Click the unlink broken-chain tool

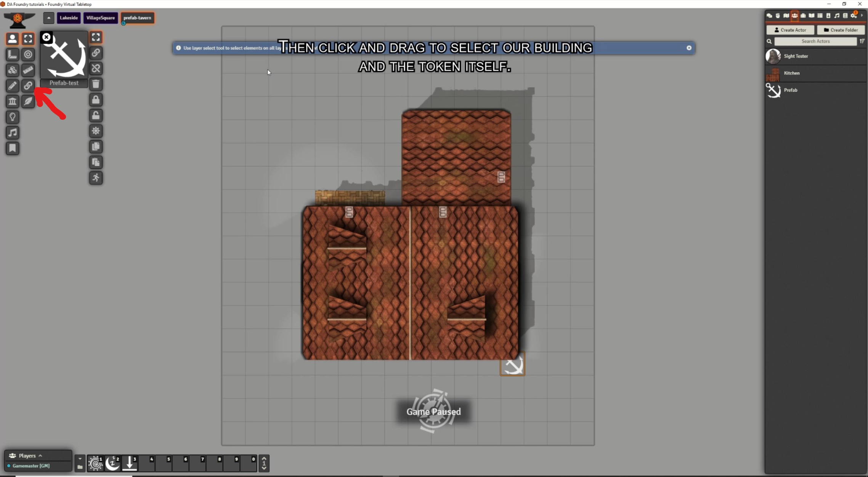(96, 69)
